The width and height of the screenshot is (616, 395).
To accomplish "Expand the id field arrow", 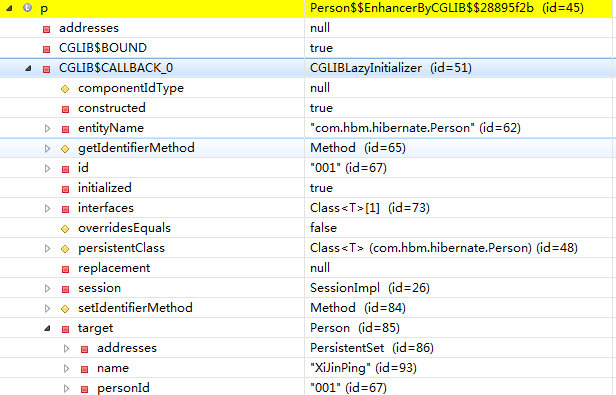I will 47,168.
